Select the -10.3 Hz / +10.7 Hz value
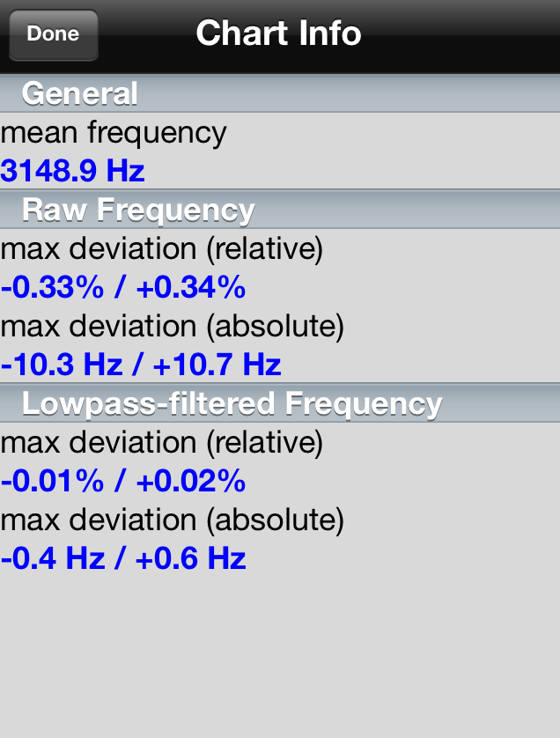Viewport: 560px width, 738px height. [141, 365]
